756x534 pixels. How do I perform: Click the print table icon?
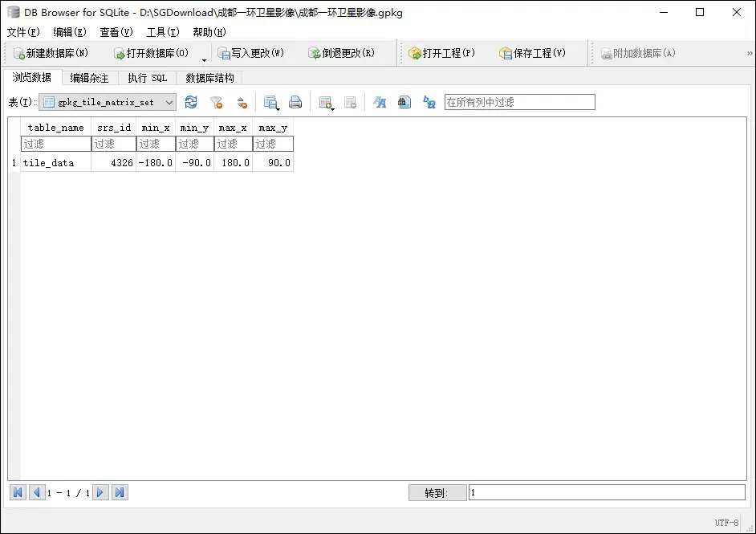(295, 102)
